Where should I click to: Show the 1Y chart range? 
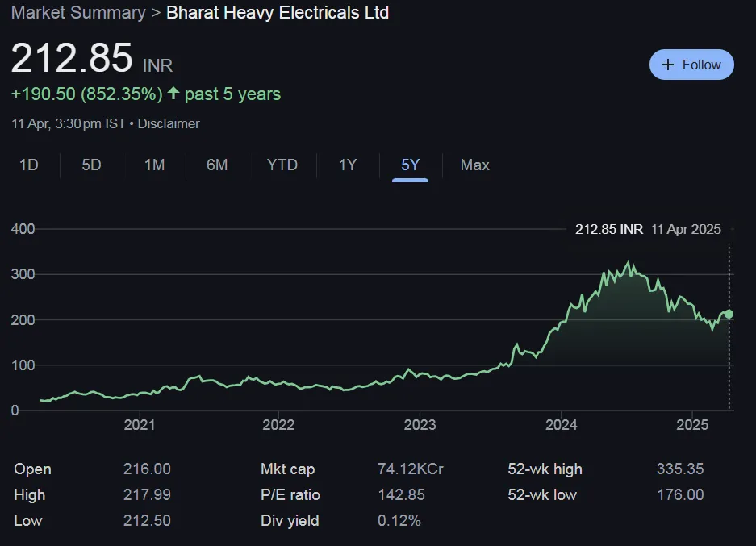point(348,165)
